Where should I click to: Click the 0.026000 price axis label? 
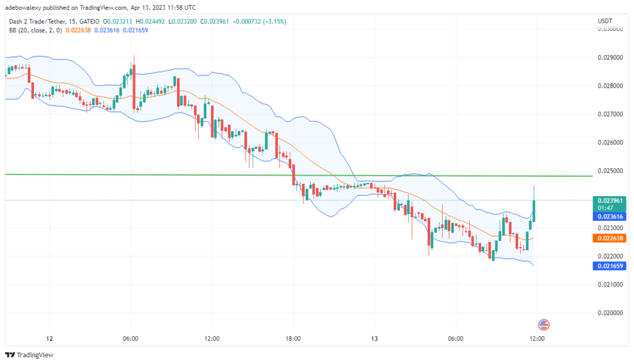[610, 142]
